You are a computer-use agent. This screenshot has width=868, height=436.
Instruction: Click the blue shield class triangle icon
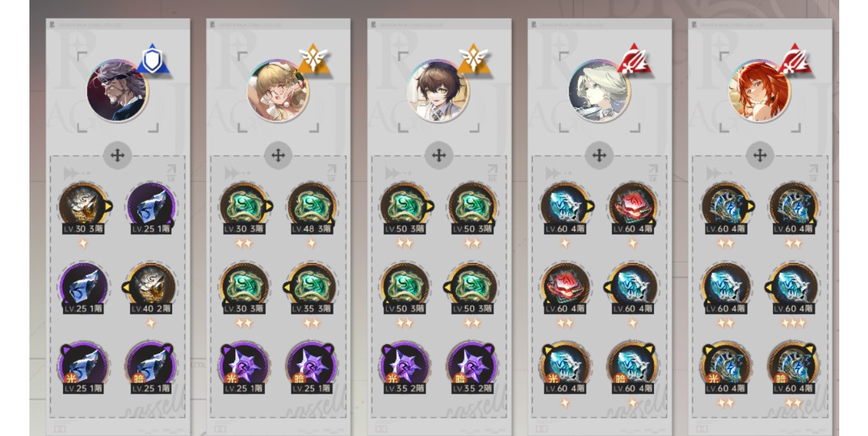coord(153,60)
